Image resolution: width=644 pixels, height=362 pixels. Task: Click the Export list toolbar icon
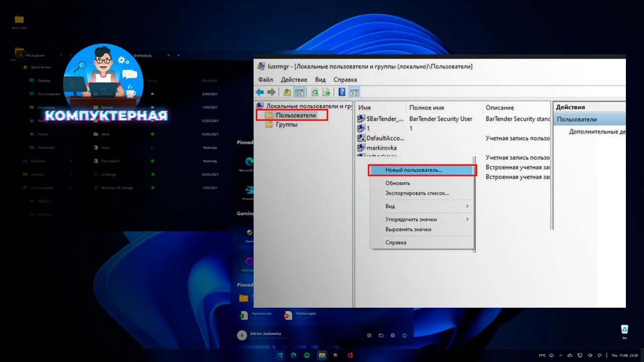[327, 92]
